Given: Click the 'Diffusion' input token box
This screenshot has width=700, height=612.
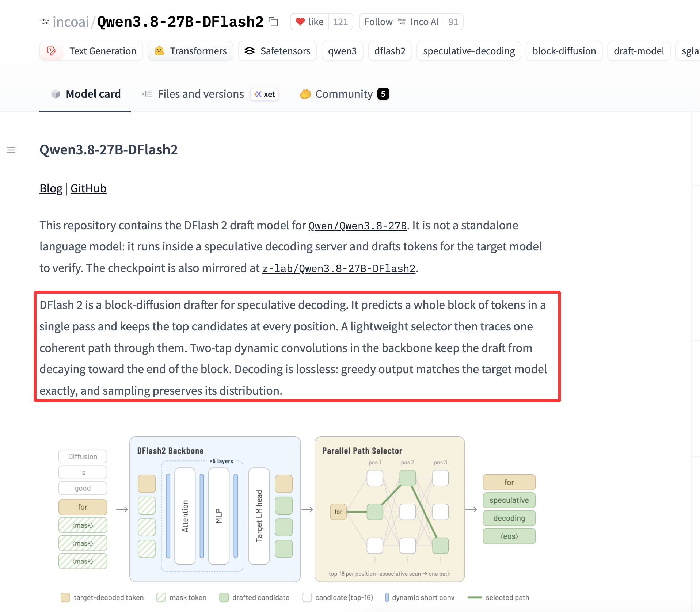Looking at the screenshot, I should 83,456.
